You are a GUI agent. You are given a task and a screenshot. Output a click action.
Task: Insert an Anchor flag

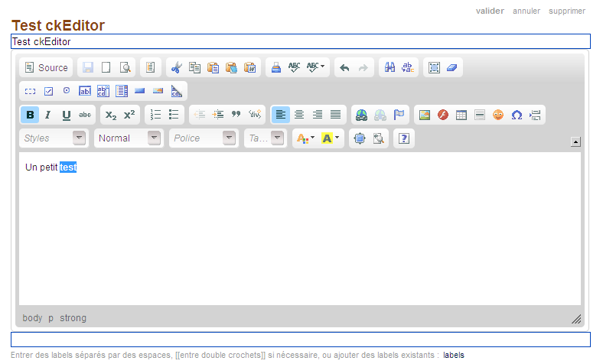click(x=399, y=115)
